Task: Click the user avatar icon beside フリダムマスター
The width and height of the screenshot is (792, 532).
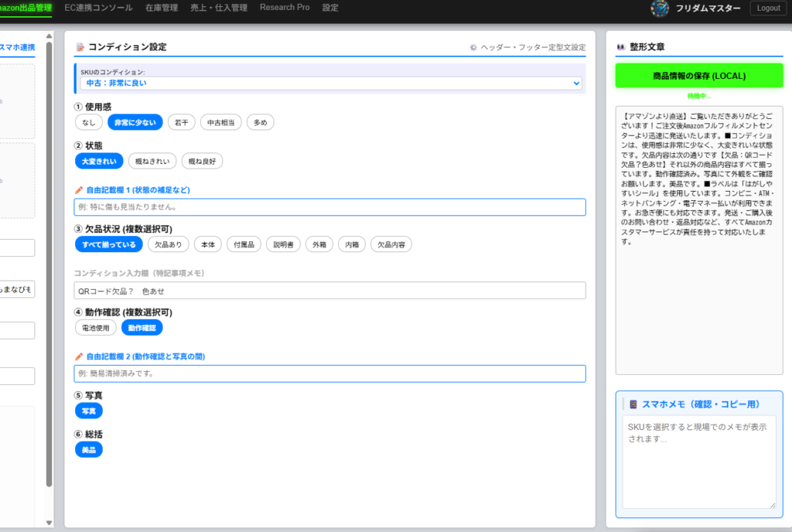Action: (660, 8)
